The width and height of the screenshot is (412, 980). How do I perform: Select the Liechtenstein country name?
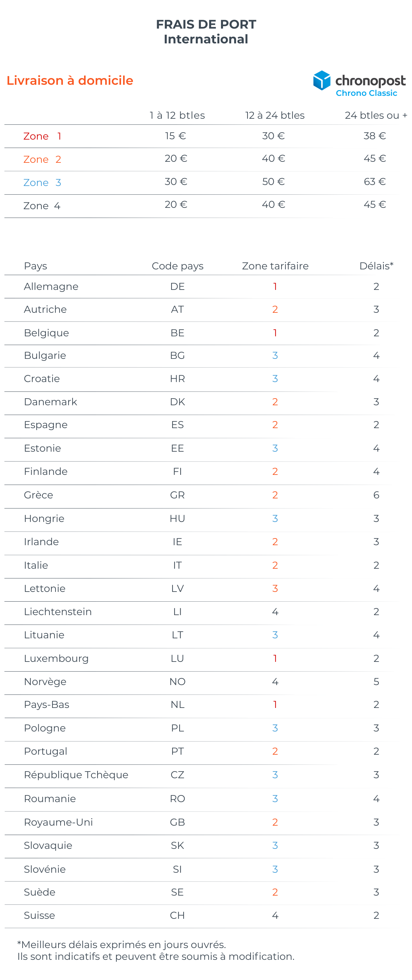(x=58, y=612)
